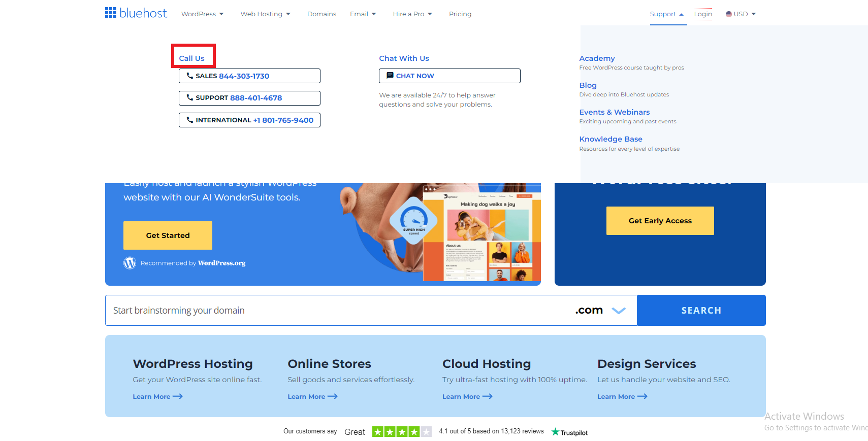Start a chat with CHAT NOW

pos(449,76)
